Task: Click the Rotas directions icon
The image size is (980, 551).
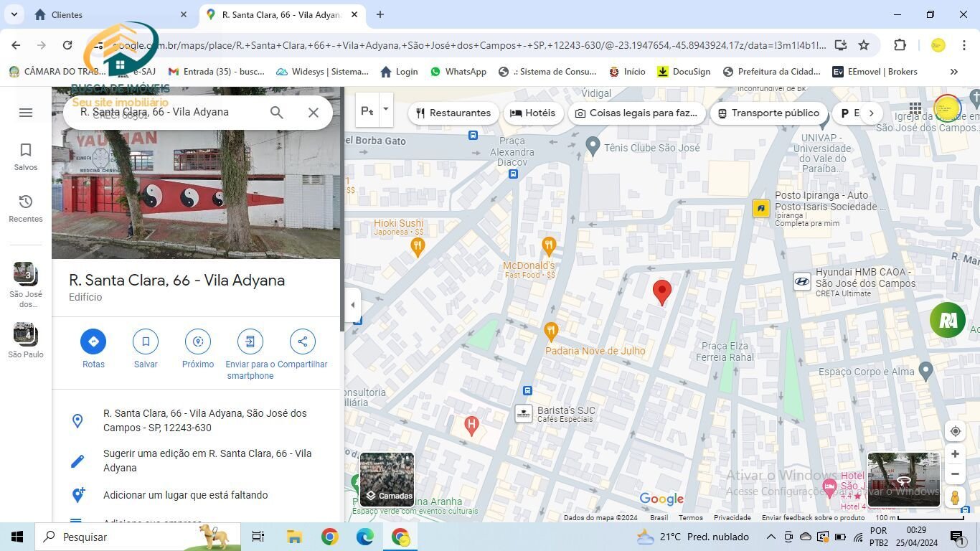Action: click(x=93, y=342)
